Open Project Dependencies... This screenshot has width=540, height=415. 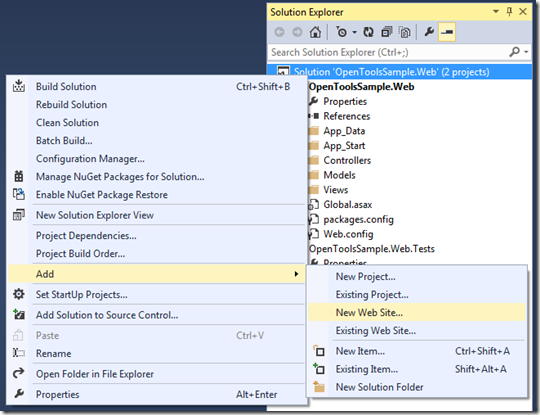pos(156,236)
